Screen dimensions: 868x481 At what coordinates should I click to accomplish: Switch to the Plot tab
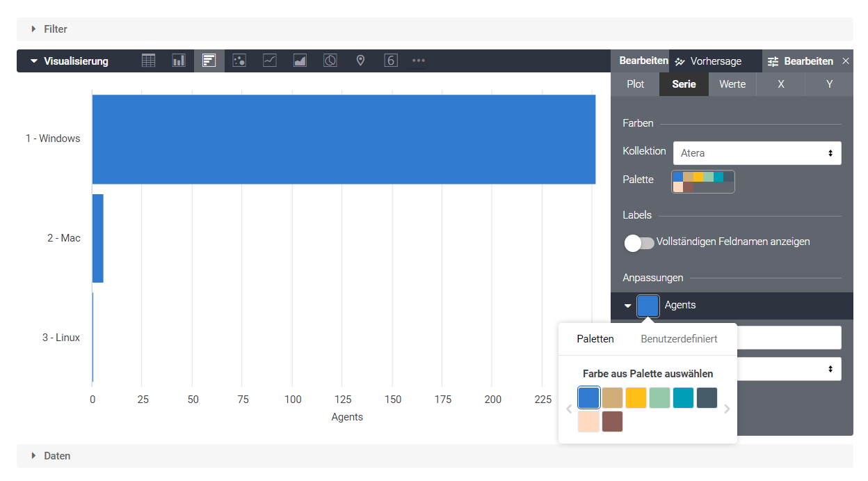pos(635,84)
